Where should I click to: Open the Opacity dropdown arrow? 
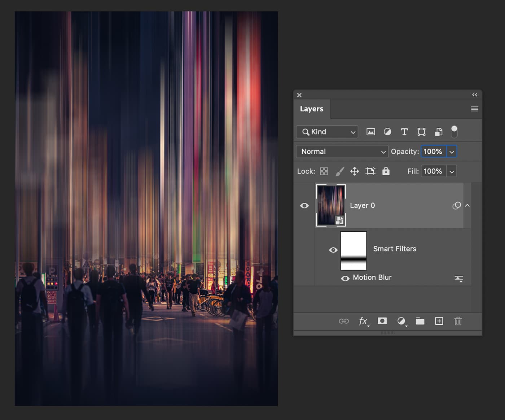point(452,152)
